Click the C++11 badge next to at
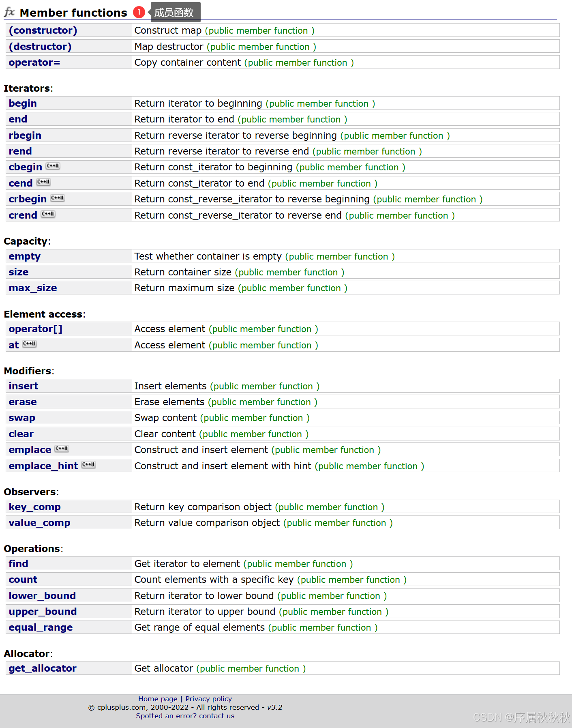 (x=29, y=344)
